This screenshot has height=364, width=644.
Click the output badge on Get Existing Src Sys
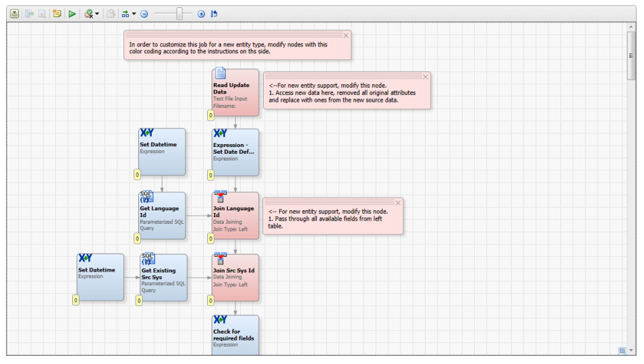[x=139, y=301]
